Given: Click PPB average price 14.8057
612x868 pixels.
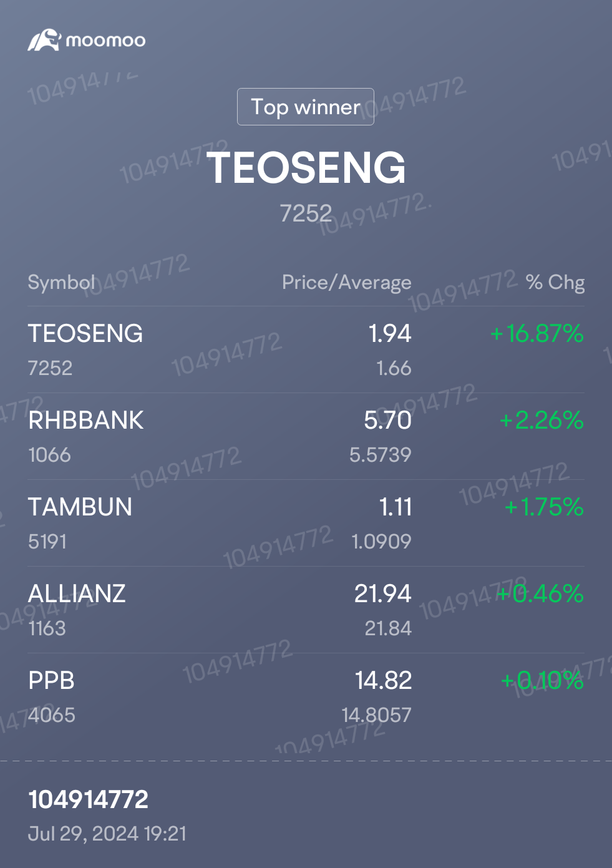Looking at the screenshot, I should (x=377, y=715).
